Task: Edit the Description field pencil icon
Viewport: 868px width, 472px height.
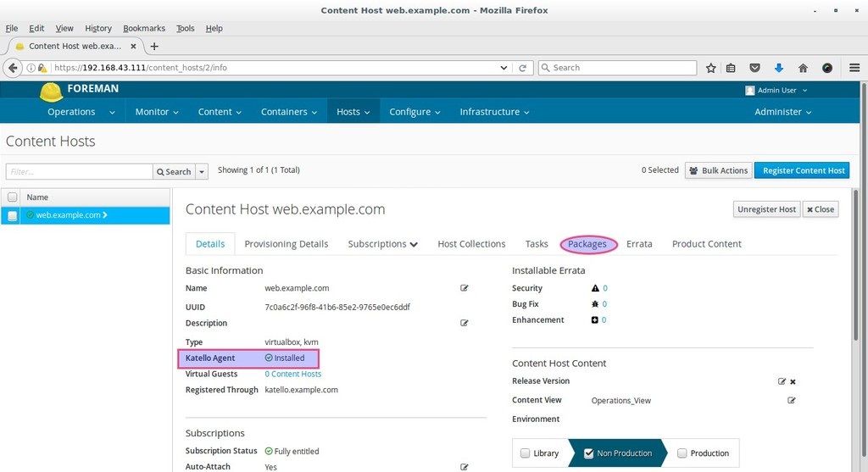Action: tap(464, 323)
